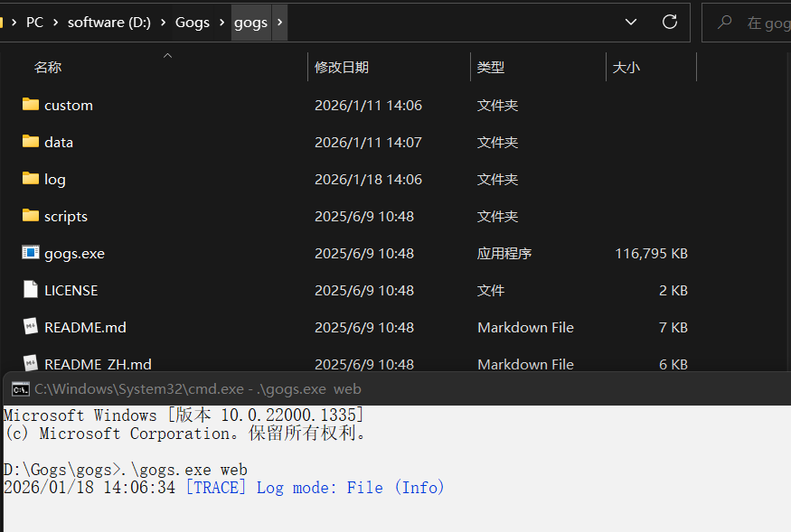Select the scripts folder icon
This screenshot has height=532, width=791.
click(x=31, y=215)
